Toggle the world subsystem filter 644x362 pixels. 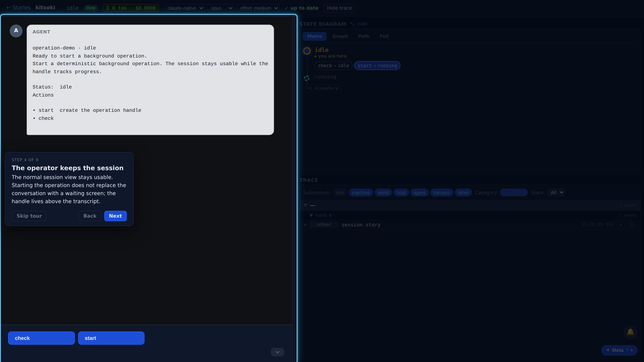click(x=383, y=193)
